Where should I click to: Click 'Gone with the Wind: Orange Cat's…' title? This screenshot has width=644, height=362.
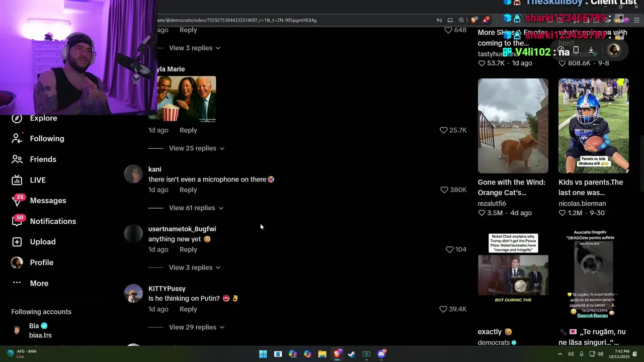point(512,187)
